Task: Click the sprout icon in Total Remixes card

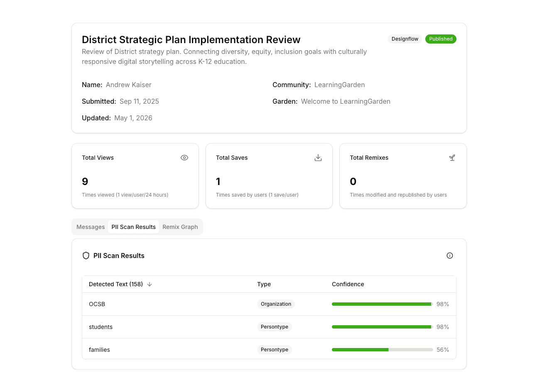Action: click(x=452, y=158)
